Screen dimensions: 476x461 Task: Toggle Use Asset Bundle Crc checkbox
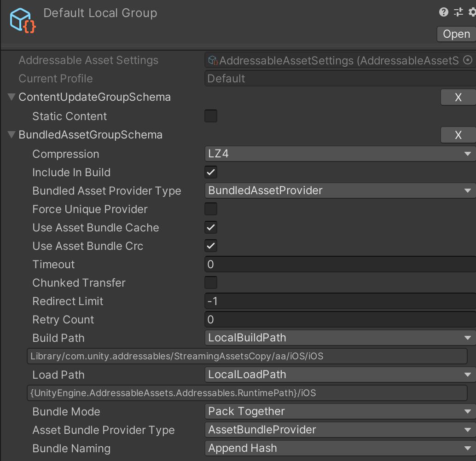211,246
